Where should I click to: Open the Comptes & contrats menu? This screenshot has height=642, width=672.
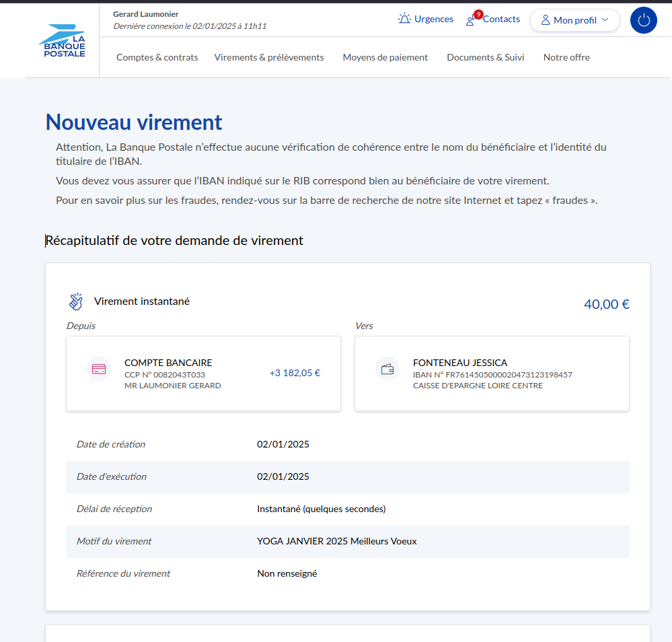click(x=157, y=57)
